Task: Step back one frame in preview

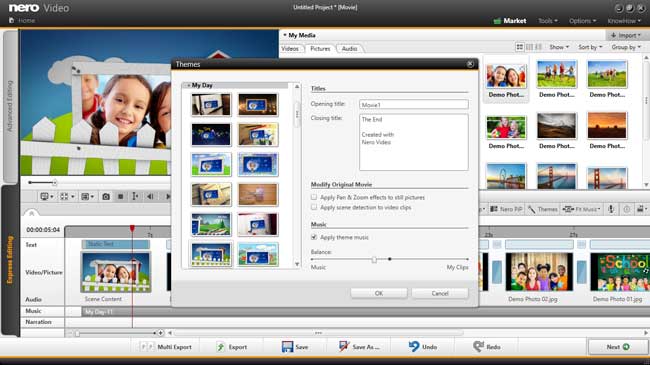Action: point(150,196)
